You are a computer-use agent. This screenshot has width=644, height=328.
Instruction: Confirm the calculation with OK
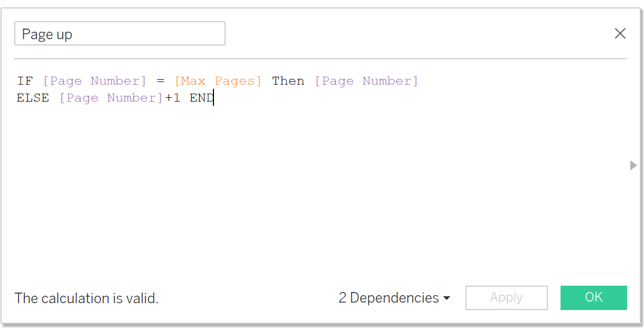593,297
